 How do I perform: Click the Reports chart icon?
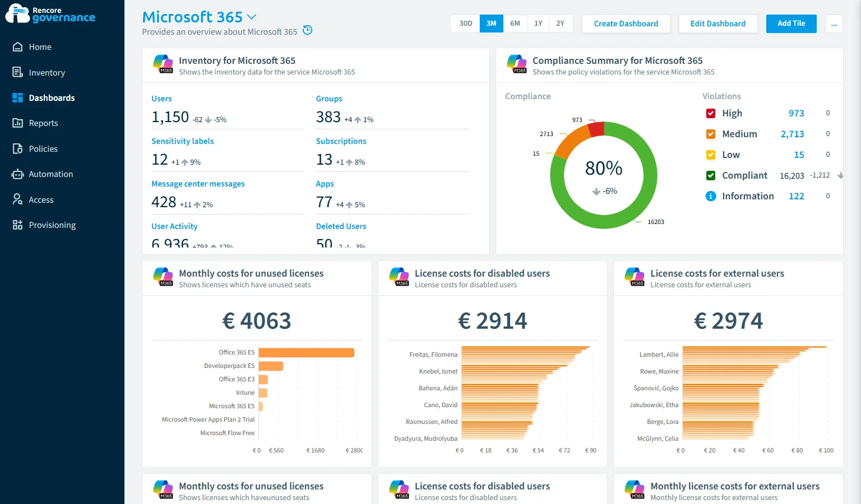(x=18, y=123)
